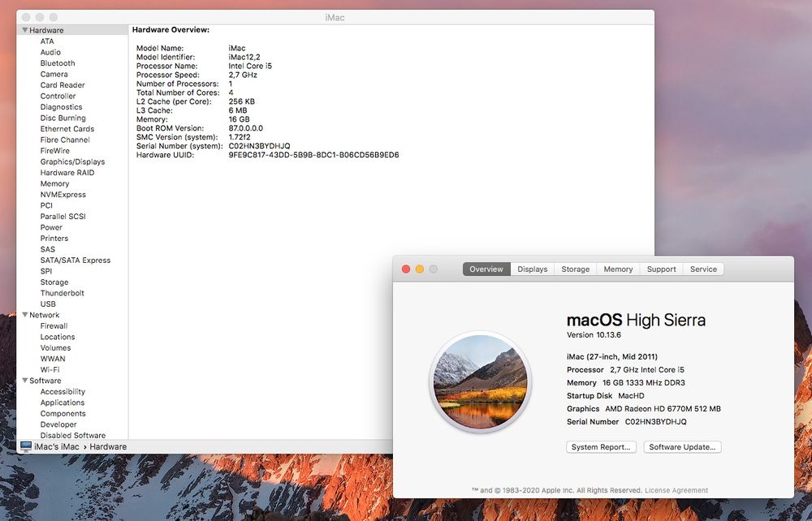Open Graphics/Displays in the sidebar

pyautogui.click(x=72, y=162)
